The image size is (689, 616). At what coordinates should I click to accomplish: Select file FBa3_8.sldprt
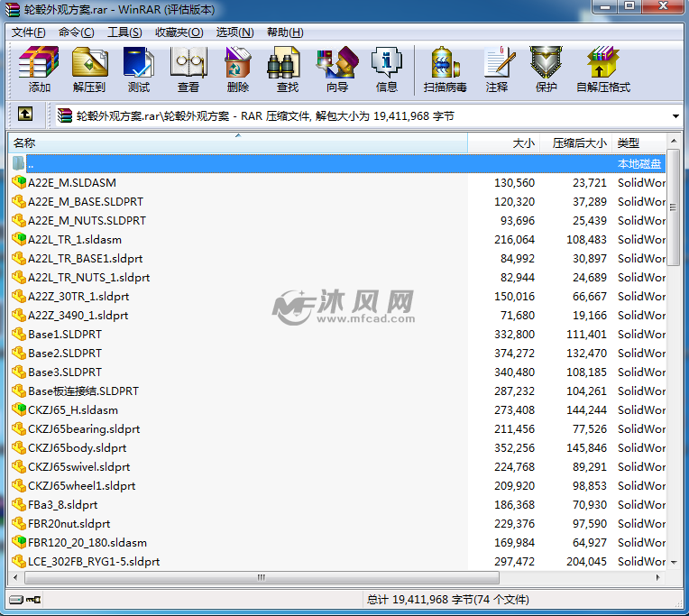(x=63, y=504)
